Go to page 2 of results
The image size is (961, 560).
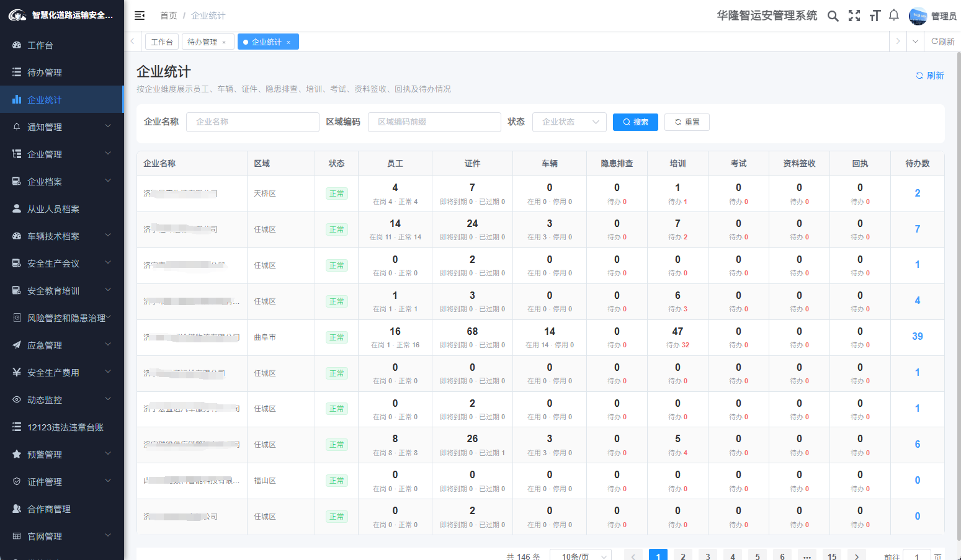pyautogui.click(x=683, y=556)
